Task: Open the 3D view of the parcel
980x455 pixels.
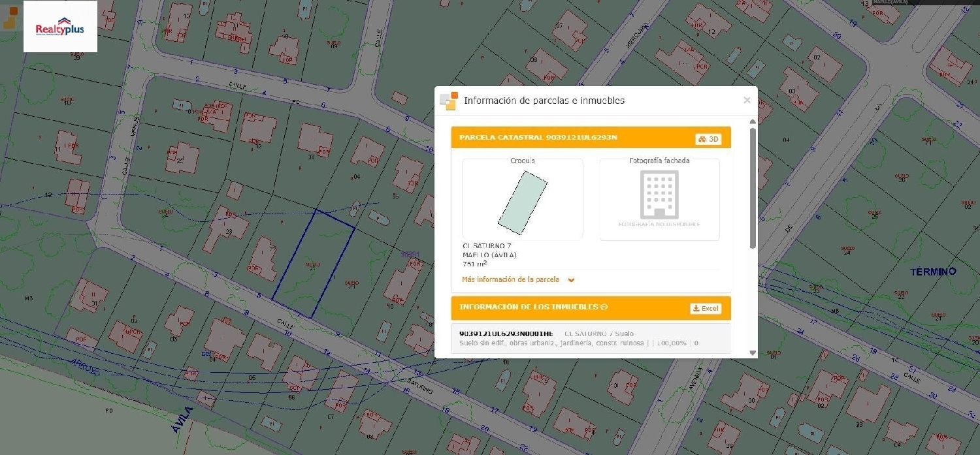Action: pyautogui.click(x=708, y=139)
